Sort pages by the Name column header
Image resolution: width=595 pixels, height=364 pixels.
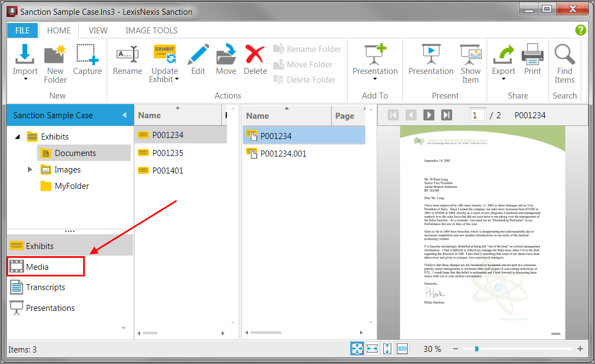[x=287, y=115]
